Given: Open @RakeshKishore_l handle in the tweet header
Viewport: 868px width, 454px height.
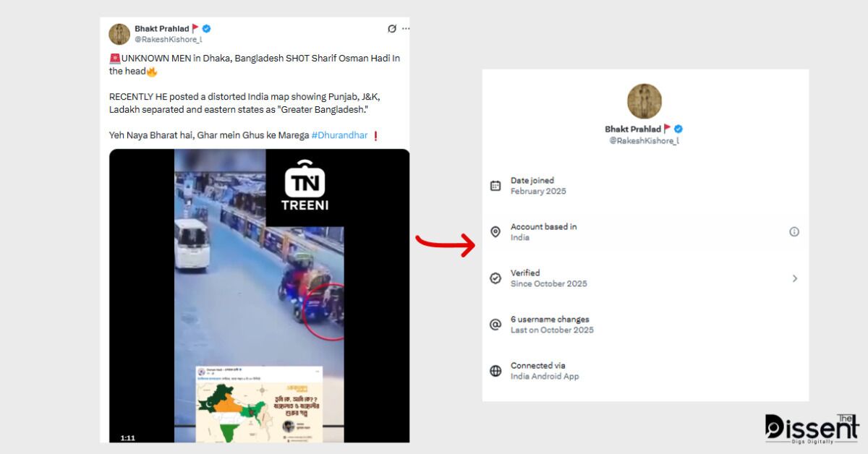Looking at the screenshot, I should tap(169, 39).
